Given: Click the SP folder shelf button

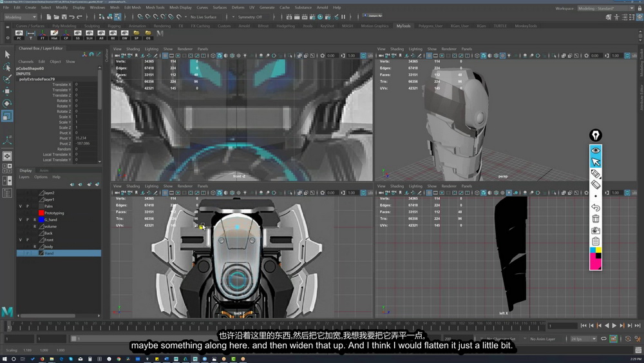Looking at the screenshot, I should point(137,35).
